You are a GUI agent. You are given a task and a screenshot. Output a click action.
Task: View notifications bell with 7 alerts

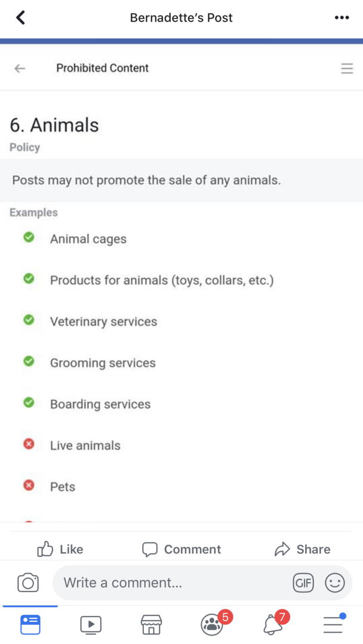[x=273, y=624]
